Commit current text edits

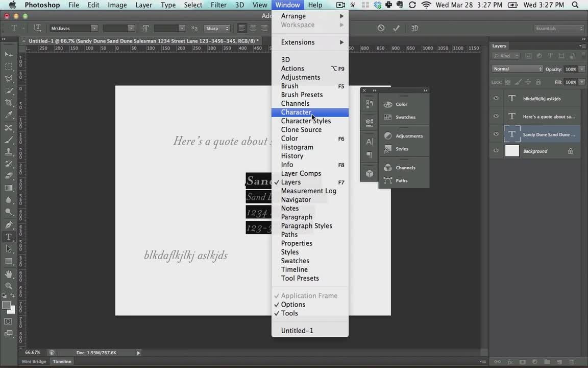(x=396, y=28)
